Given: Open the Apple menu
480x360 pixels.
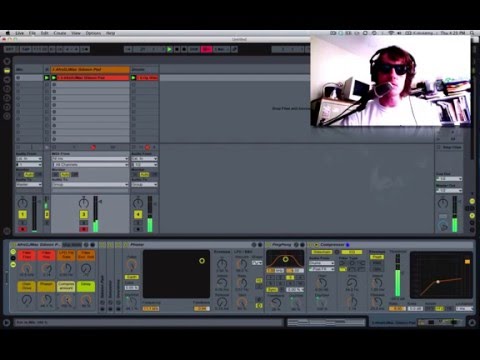Looking at the screenshot, I should (x=8, y=33).
